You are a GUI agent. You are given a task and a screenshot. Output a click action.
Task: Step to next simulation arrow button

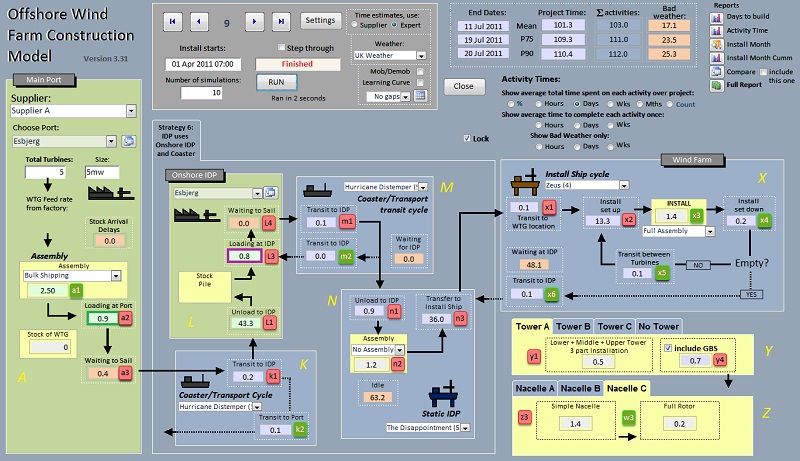click(x=254, y=21)
